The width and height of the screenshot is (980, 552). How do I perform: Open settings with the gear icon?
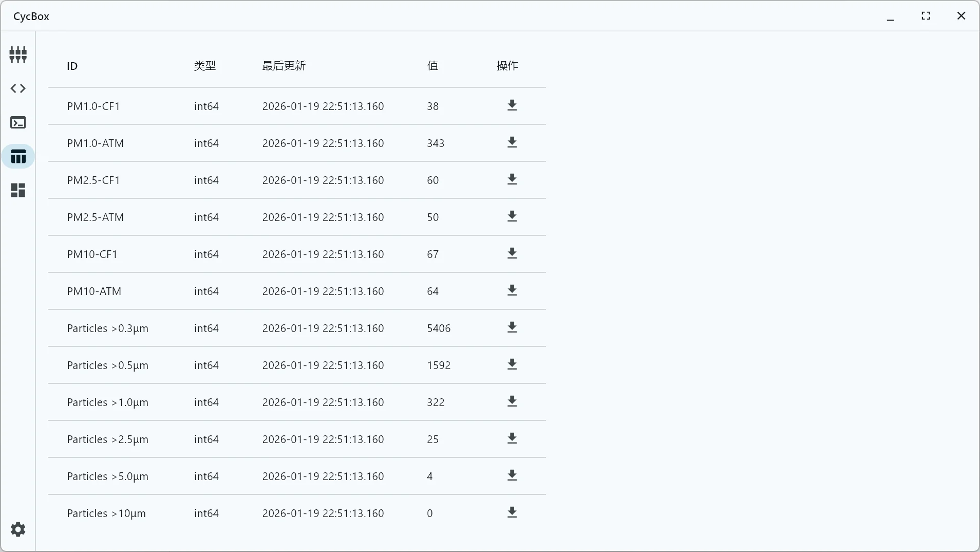point(18,529)
